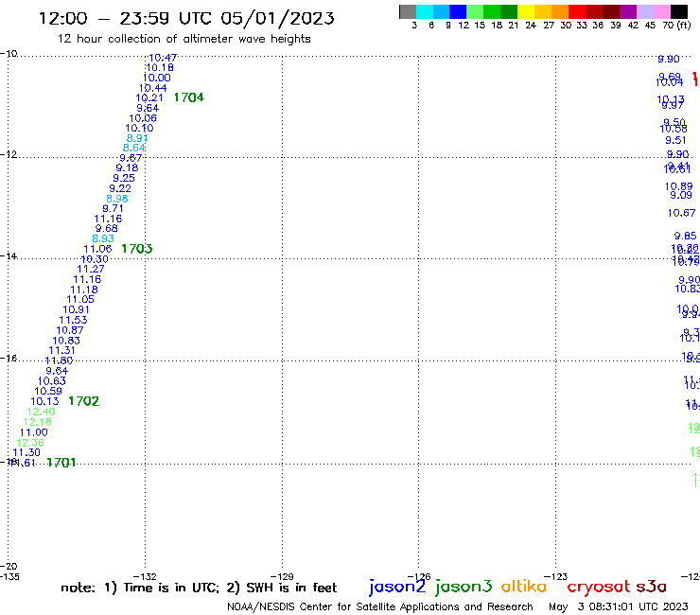This screenshot has width=700, height=615.
Task: Select the reading 10.63
Action: coord(52,381)
